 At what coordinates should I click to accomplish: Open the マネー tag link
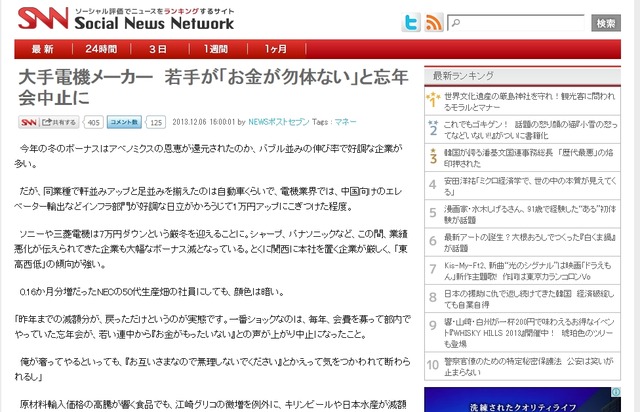345,122
